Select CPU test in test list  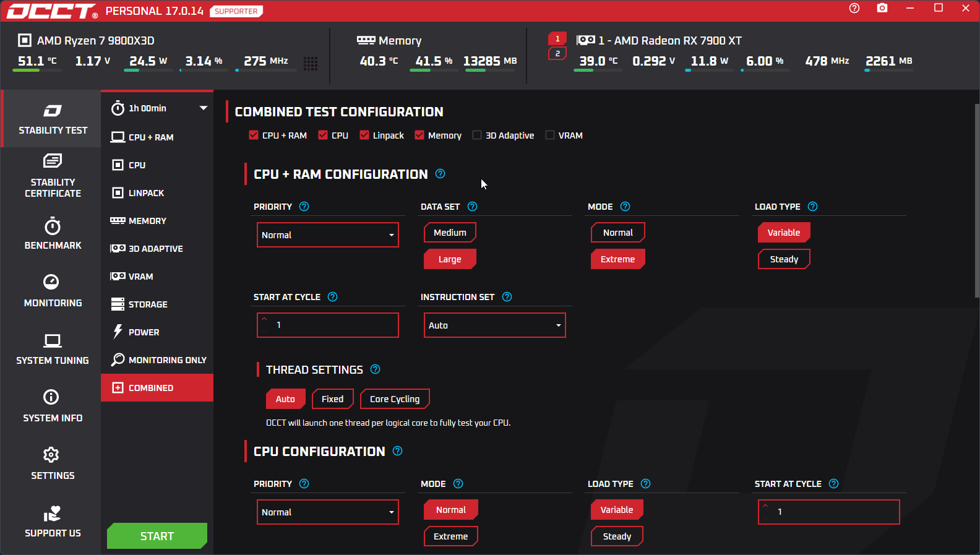click(157, 165)
